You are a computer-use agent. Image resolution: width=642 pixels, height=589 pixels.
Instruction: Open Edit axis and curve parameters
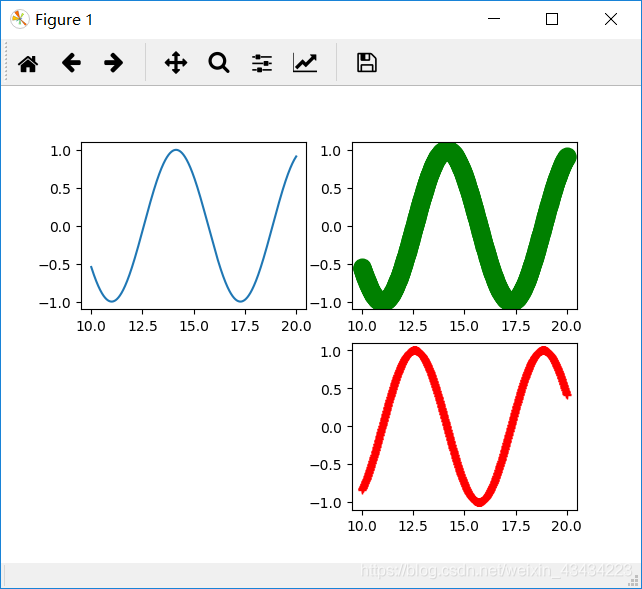pos(305,63)
